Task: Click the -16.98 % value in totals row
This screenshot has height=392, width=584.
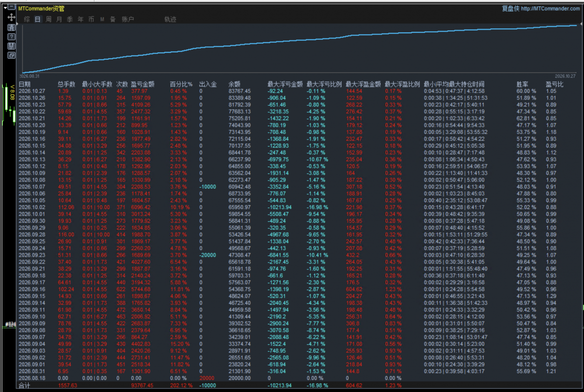Action: pyautogui.click(x=317, y=385)
